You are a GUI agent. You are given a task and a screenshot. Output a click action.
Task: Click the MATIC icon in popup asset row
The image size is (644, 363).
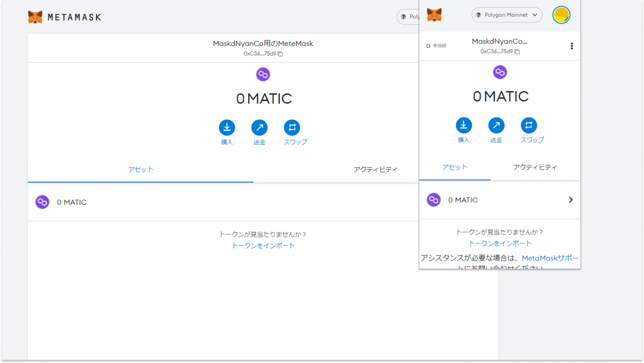click(x=433, y=200)
